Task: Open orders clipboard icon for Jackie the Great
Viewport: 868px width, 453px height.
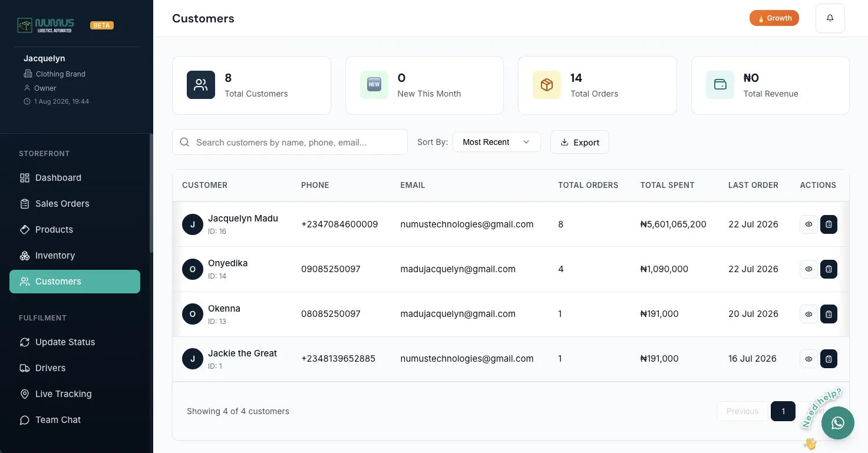Action: point(829,359)
